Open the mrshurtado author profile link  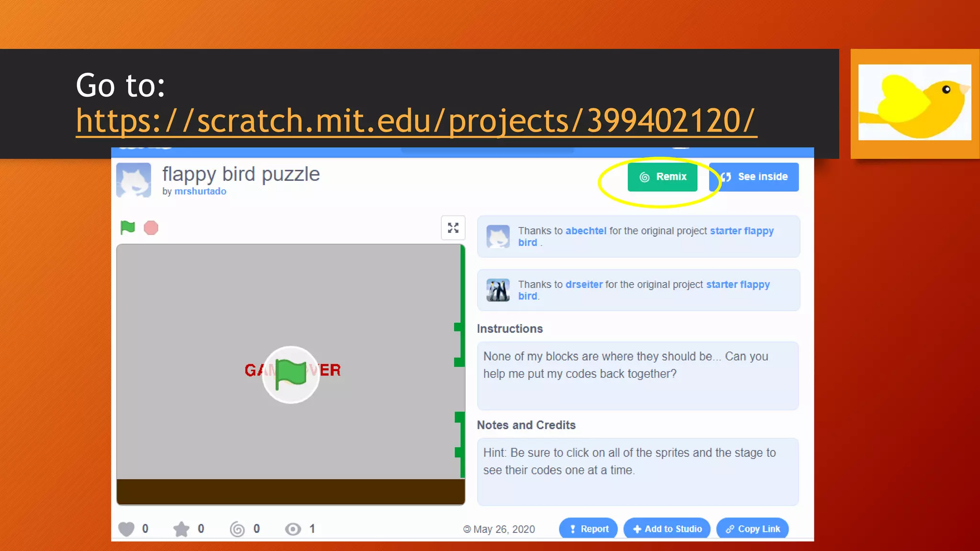(x=200, y=191)
